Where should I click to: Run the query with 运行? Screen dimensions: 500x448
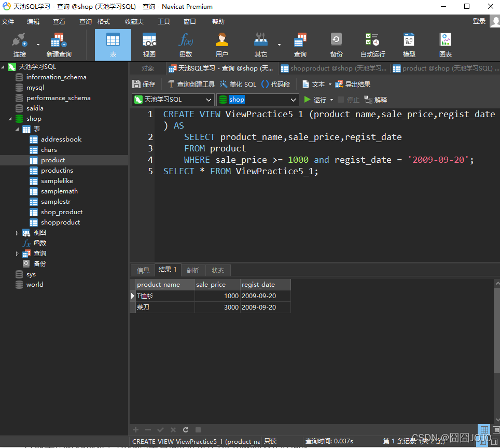click(315, 100)
